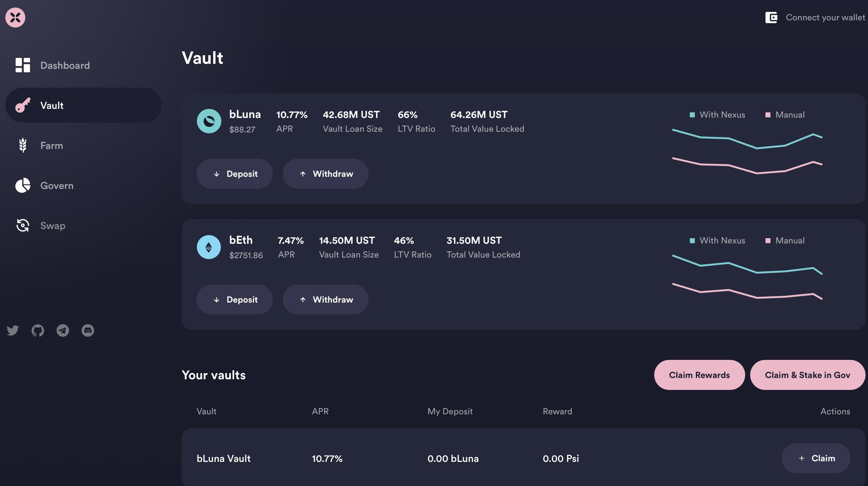The width and height of the screenshot is (868, 486).
Task: Click the bEth Ethereum token icon
Action: 209,247
